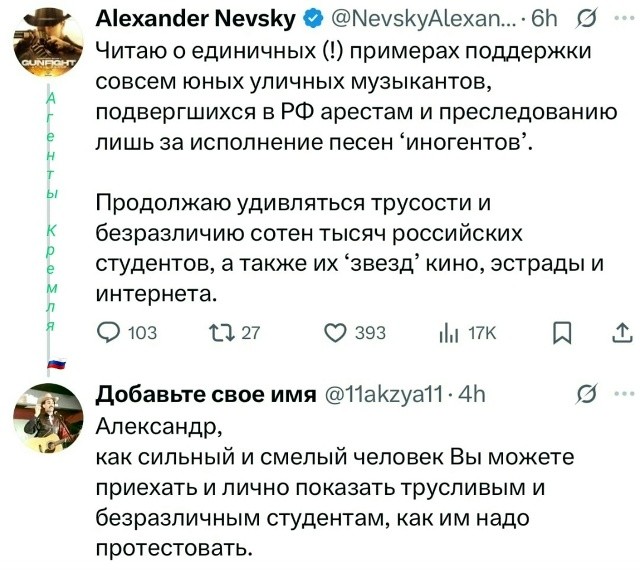Bookmark Alexander Nevsky's tweet
Screen dimensions: 640x570
click(563, 333)
